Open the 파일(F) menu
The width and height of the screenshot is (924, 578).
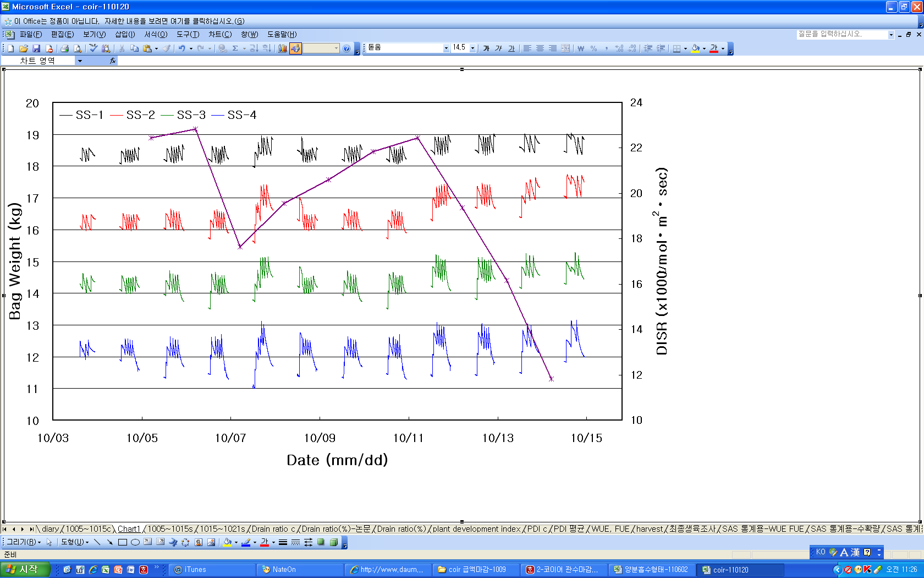(31, 34)
